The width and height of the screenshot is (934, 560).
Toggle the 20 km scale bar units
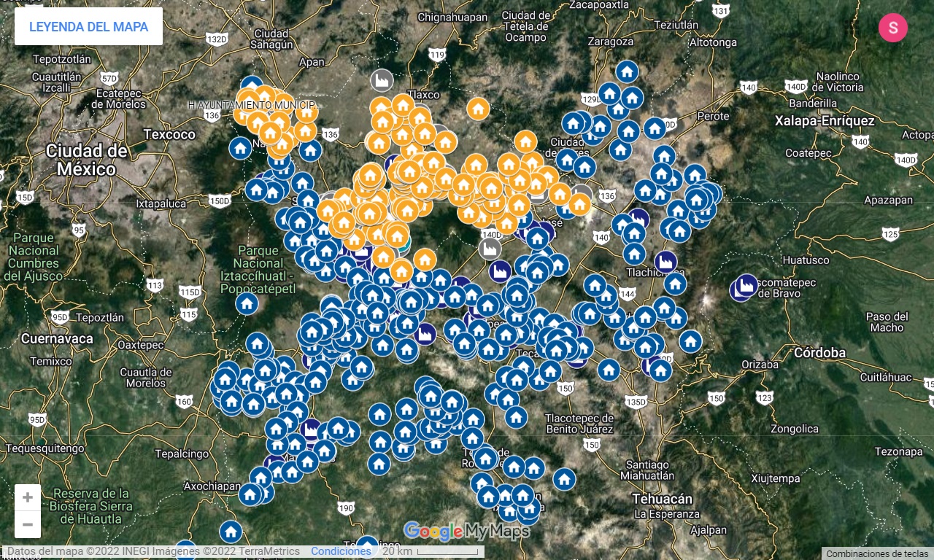[x=429, y=551]
